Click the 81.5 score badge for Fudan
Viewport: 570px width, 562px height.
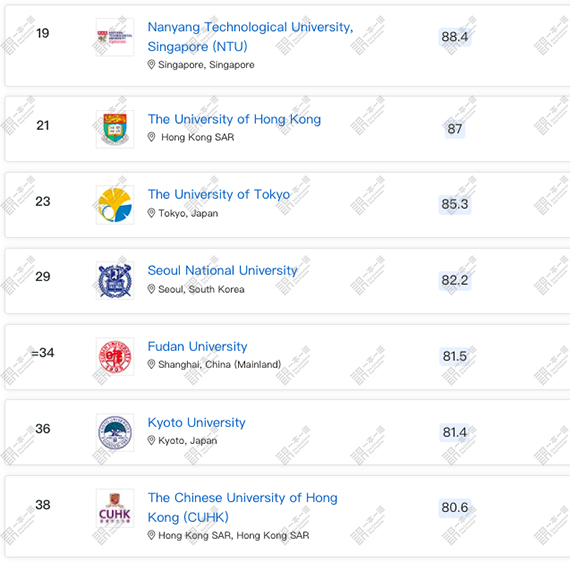click(455, 356)
